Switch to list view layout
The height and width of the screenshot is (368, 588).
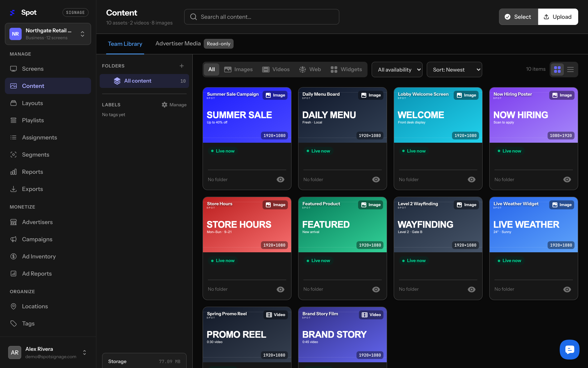pyautogui.click(x=570, y=70)
